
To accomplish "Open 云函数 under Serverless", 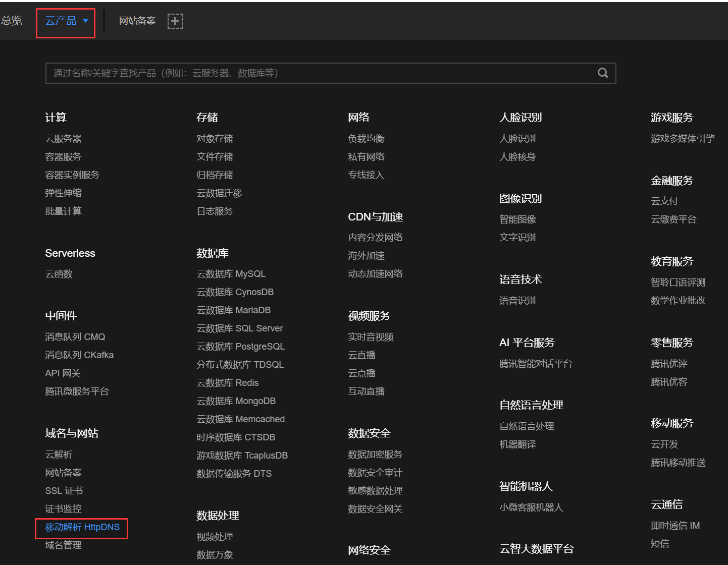I will point(59,274).
